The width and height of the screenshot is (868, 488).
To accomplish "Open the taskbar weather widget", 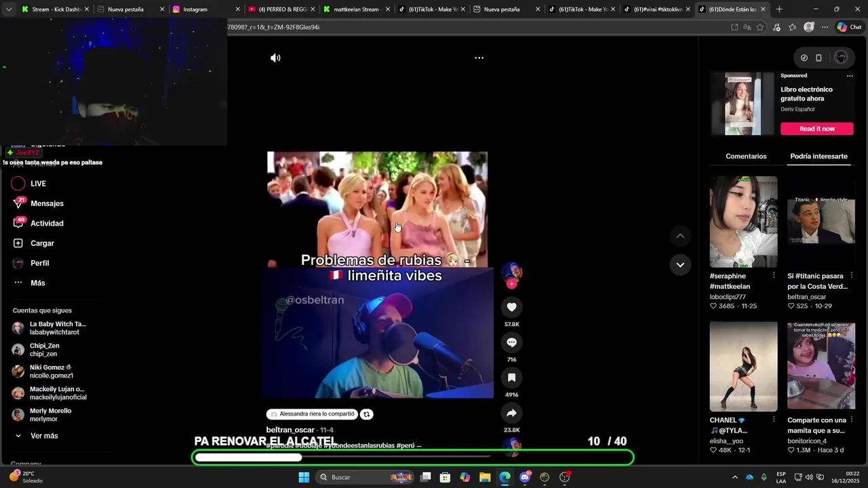I will click(x=27, y=477).
